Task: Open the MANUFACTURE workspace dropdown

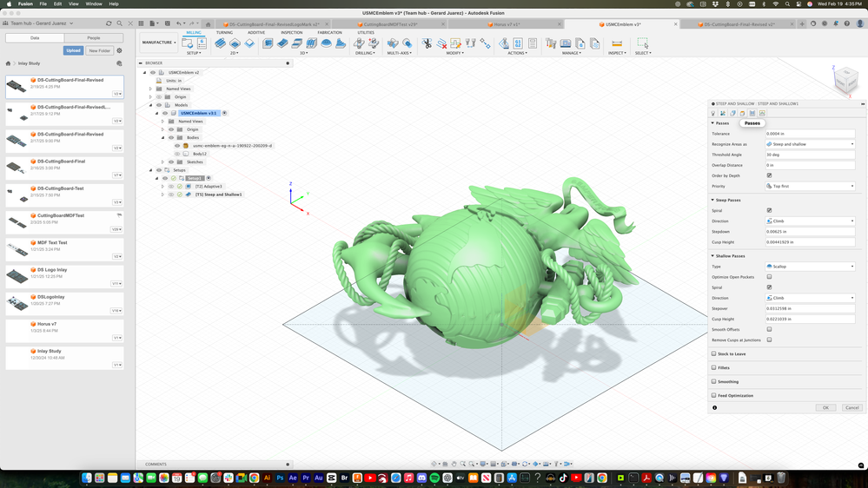Action: 158,42
